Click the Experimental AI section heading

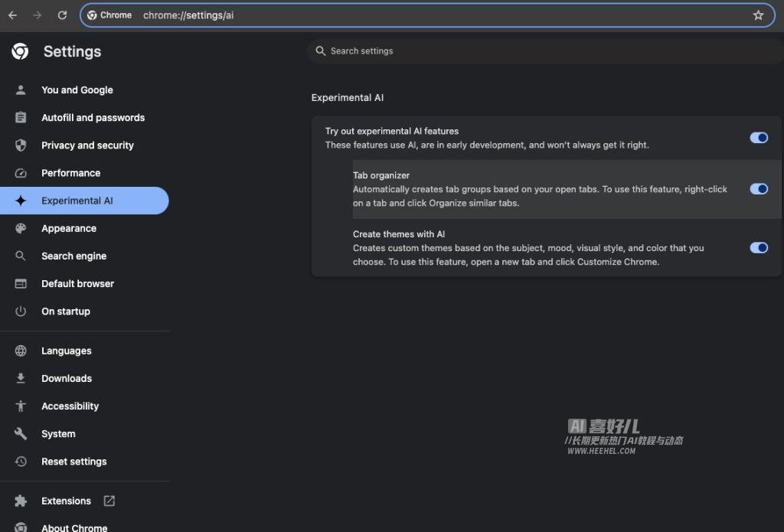click(x=348, y=97)
